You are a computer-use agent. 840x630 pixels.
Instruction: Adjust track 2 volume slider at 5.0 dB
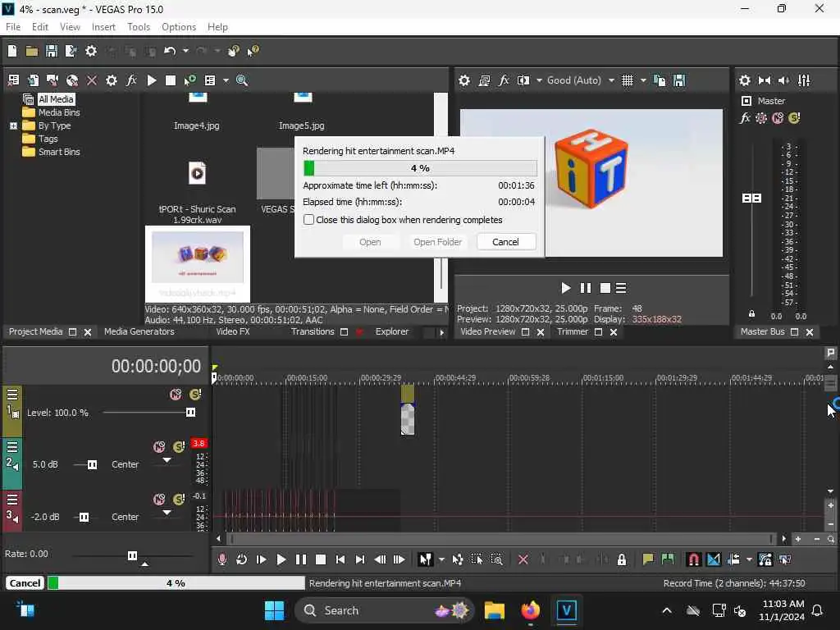point(92,464)
